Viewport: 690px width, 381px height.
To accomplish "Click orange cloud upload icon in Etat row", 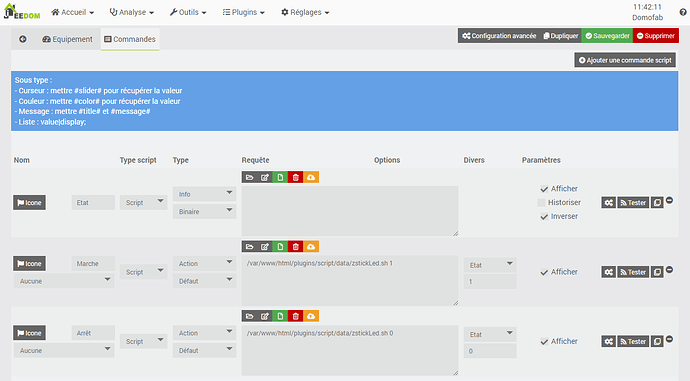I will point(311,177).
